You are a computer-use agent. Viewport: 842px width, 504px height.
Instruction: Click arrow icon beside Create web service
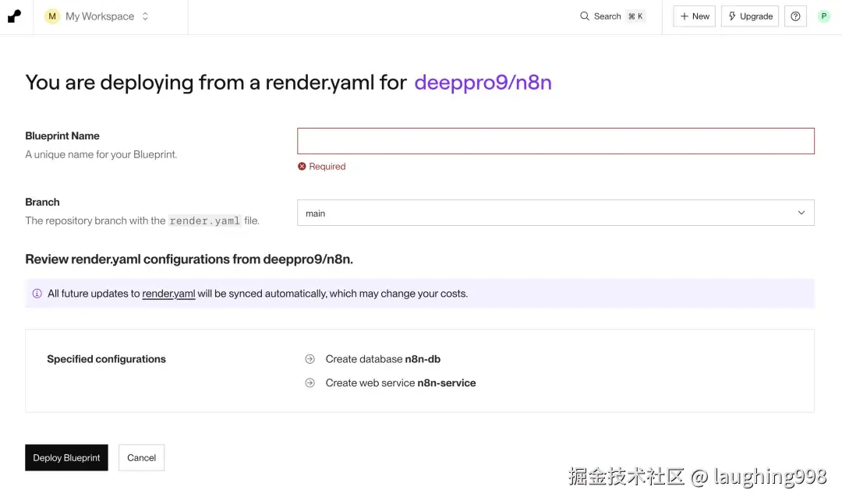click(310, 383)
